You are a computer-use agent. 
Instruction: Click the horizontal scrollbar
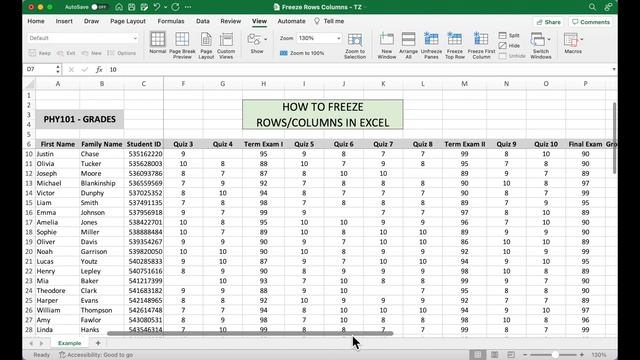(x=250, y=333)
